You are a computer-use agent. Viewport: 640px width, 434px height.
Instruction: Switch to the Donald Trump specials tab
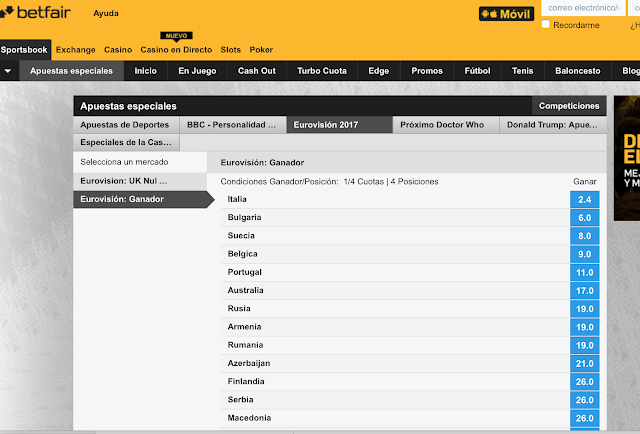coord(552,125)
